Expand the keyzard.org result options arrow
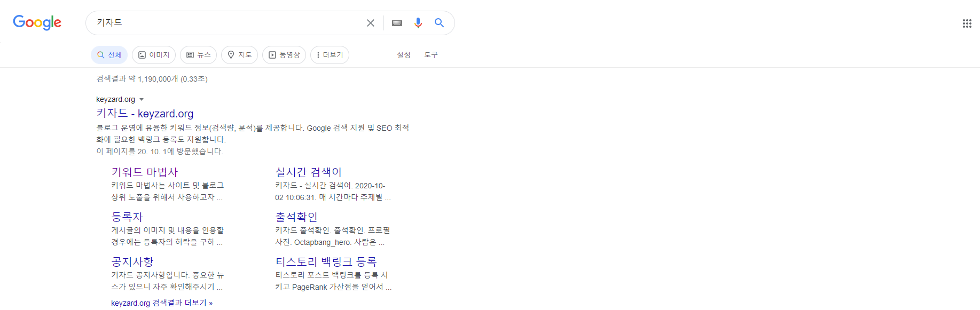The height and width of the screenshot is (310, 980). tap(142, 100)
